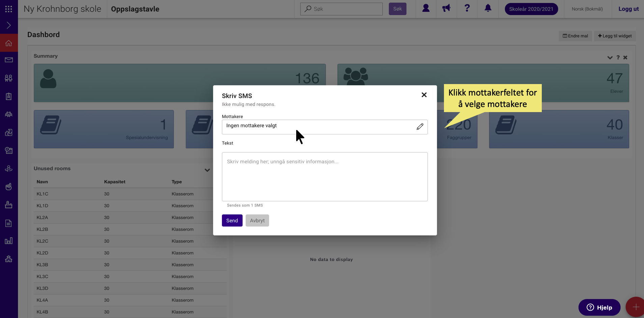
Task: Click the Endre mal button
Action: (x=575, y=36)
